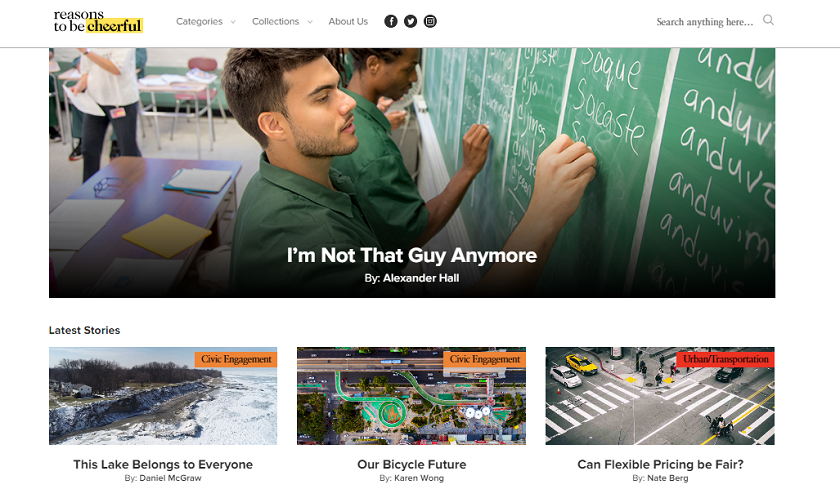
Task: Open the Facebook social icon
Action: [391, 21]
